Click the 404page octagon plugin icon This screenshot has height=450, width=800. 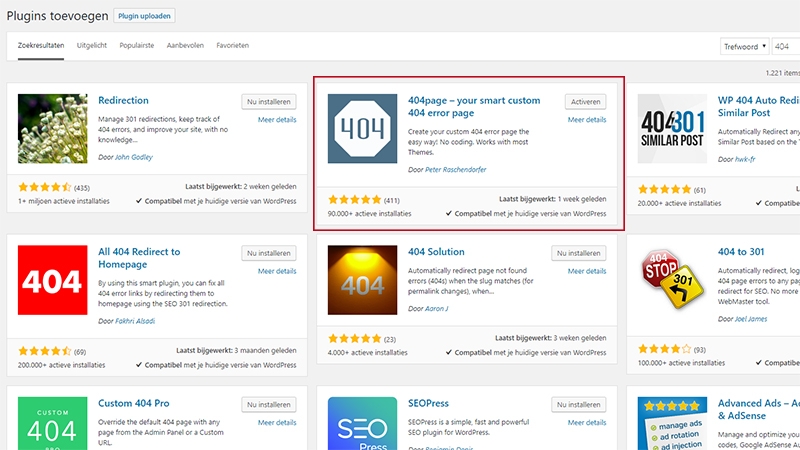pyautogui.click(x=362, y=129)
